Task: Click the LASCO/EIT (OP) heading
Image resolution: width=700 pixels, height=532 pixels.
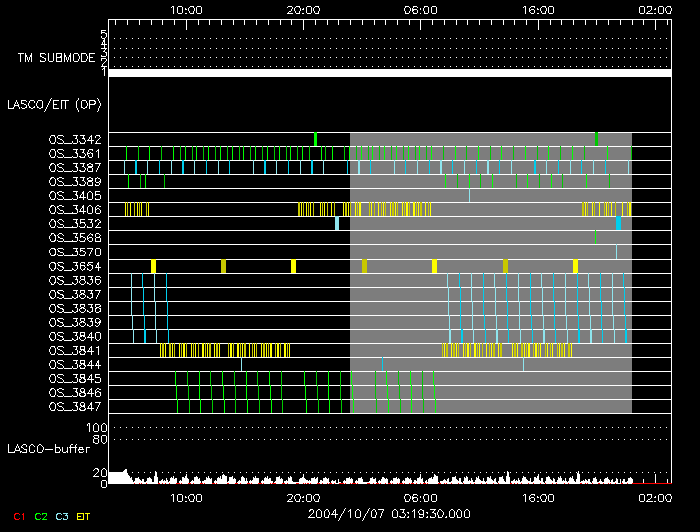Action: coord(54,103)
